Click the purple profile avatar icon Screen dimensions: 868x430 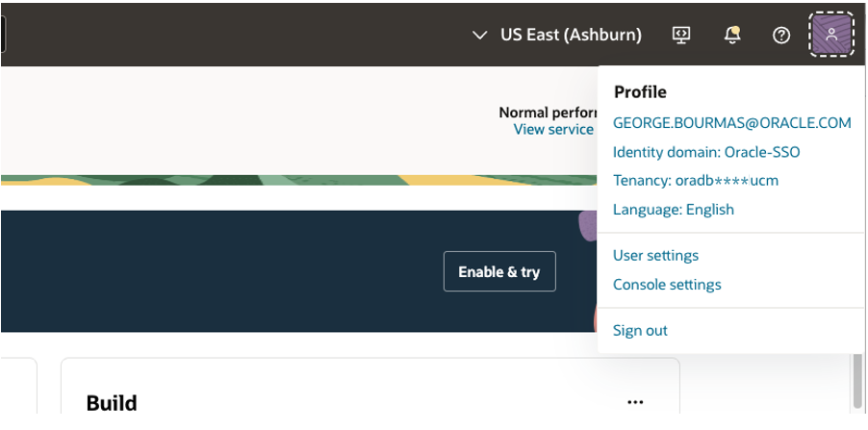click(831, 35)
